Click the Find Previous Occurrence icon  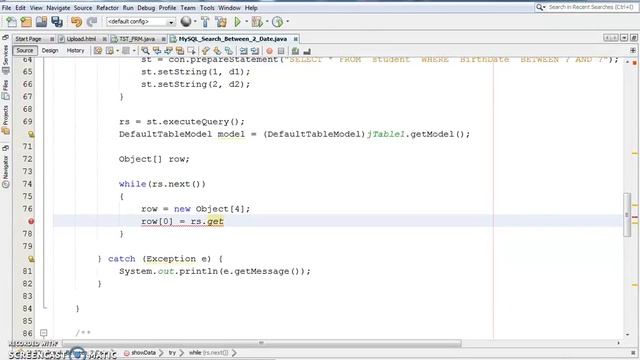point(157,51)
